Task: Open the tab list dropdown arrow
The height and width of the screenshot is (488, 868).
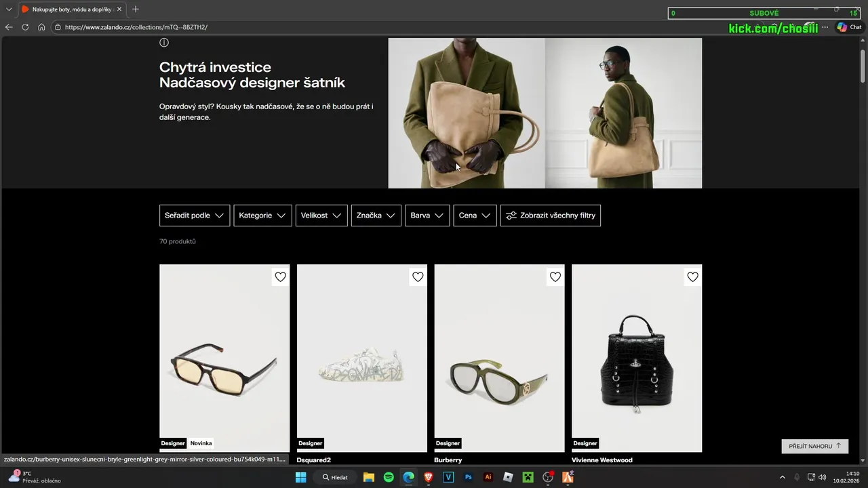Action: (x=9, y=9)
